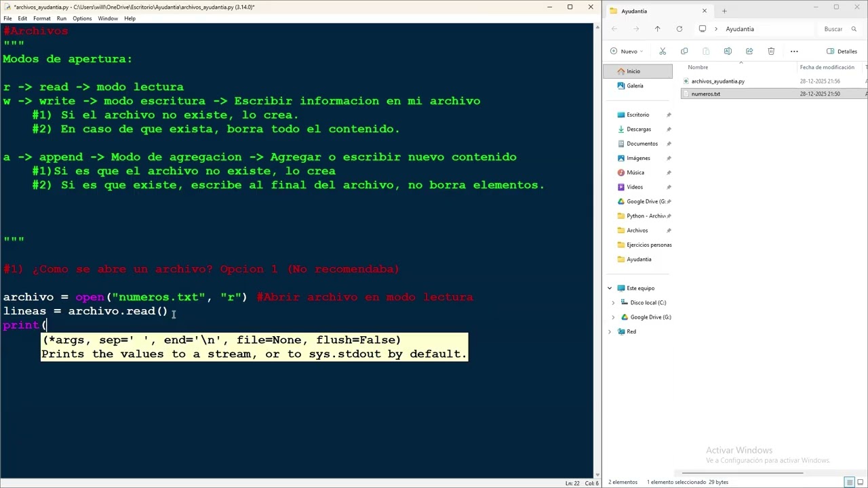Toggle the Detalles pane button
868x488 pixels.
click(x=842, y=52)
